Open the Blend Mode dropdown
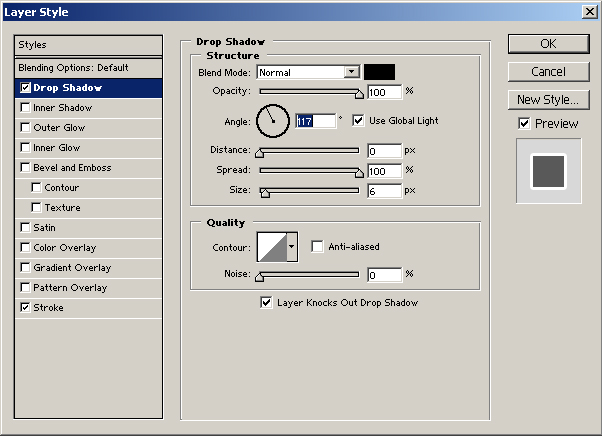Image resolution: width=602 pixels, height=436 pixels. 308,72
